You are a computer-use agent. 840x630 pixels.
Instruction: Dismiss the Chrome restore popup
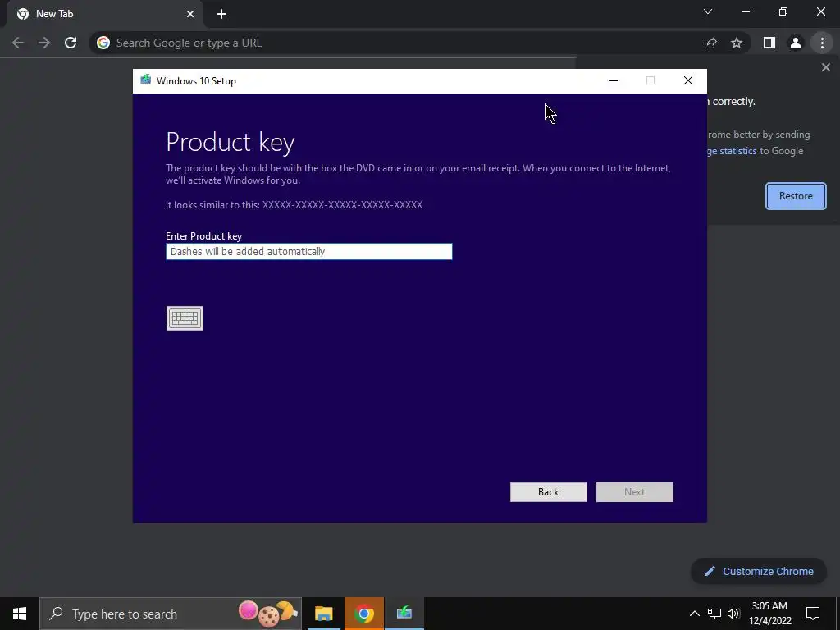825,67
